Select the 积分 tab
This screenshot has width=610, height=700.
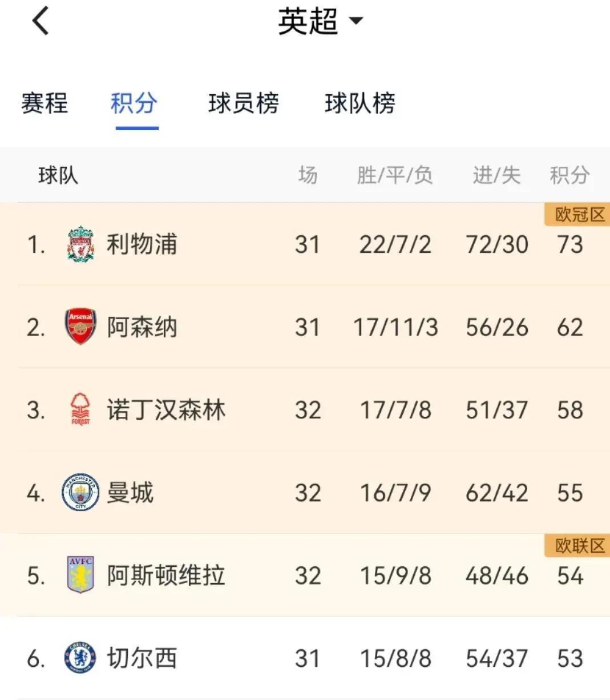pyautogui.click(x=134, y=103)
